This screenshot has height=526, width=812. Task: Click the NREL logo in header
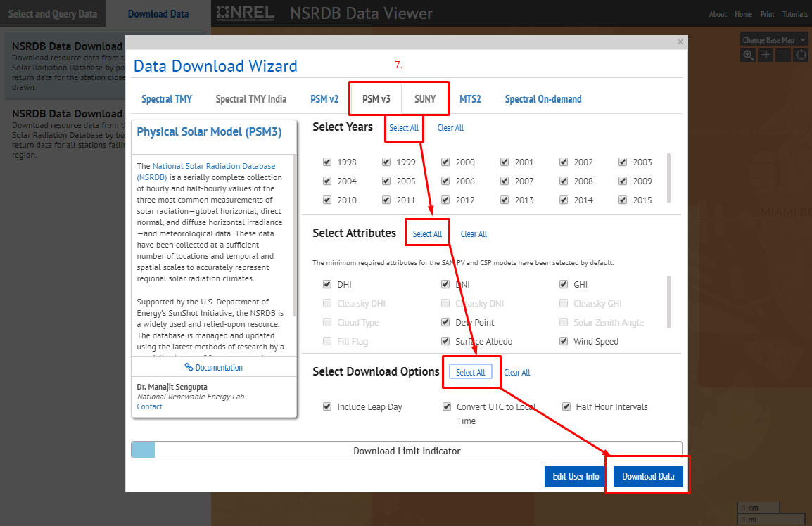click(246, 13)
